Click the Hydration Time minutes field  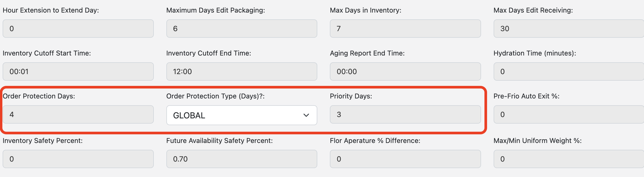pyautogui.click(x=568, y=71)
